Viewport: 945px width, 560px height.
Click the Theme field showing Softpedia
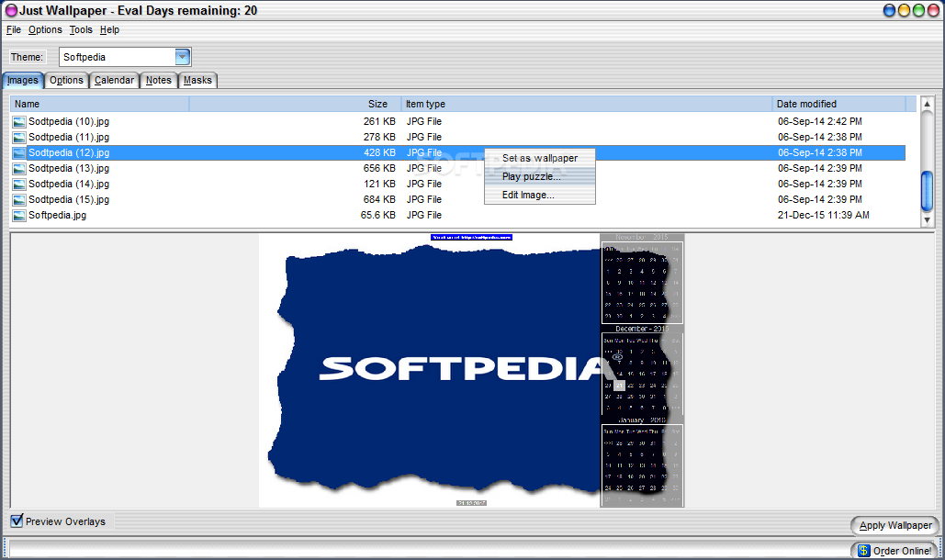pyautogui.click(x=125, y=57)
